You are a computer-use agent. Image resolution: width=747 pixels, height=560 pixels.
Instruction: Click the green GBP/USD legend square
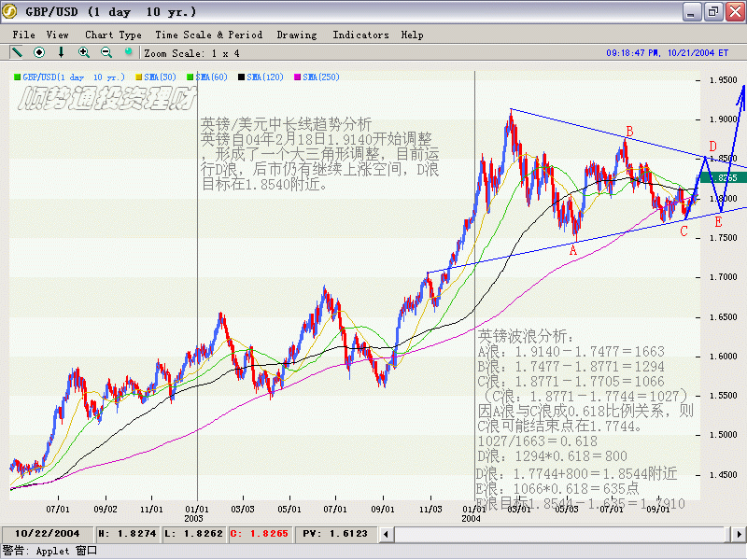[x=17, y=77]
